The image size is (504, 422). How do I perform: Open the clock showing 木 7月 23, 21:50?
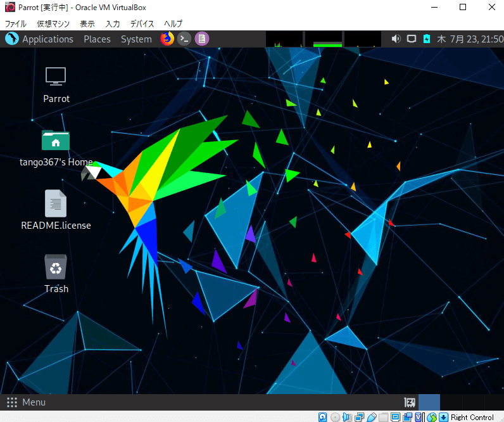coord(470,39)
